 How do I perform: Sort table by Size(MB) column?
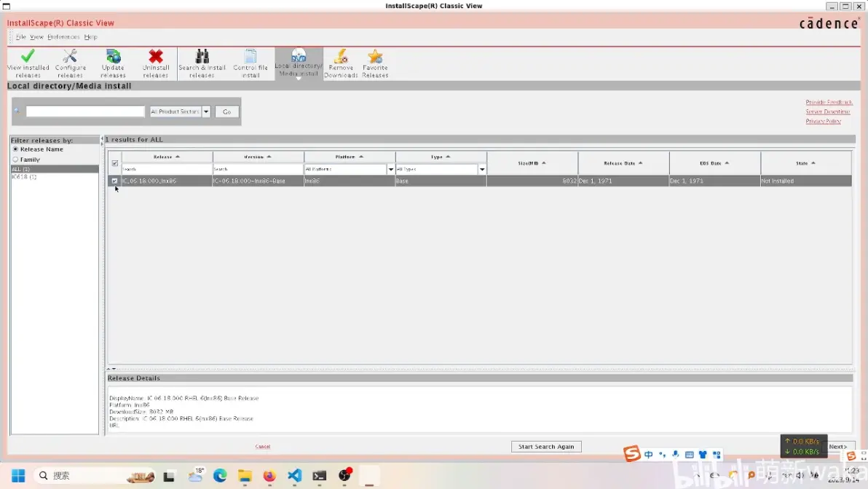coord(532,163)
